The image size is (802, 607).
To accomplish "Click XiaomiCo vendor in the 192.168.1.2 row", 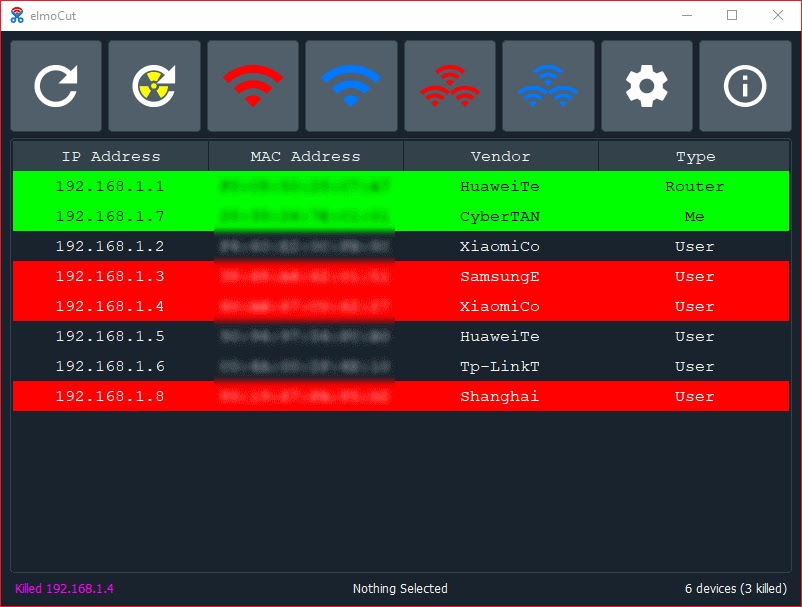I will click(500, 246).
